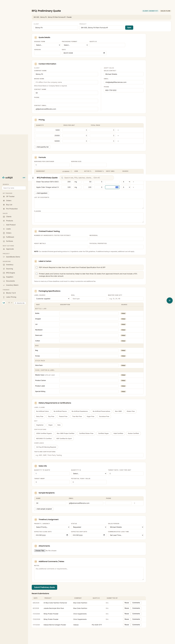
Task: Open the Quantity Is dropdown
Action: (89, 474)
